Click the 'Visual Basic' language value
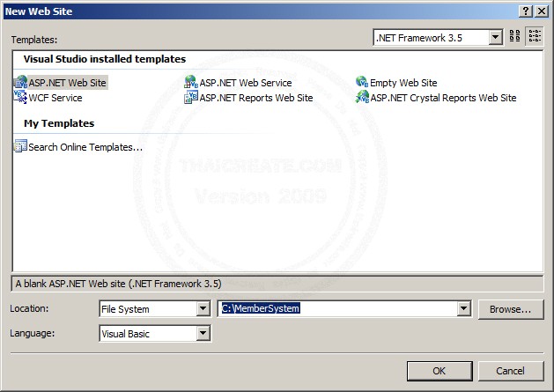554x392 pixels. pyautogui.click(x=125, y=334)
